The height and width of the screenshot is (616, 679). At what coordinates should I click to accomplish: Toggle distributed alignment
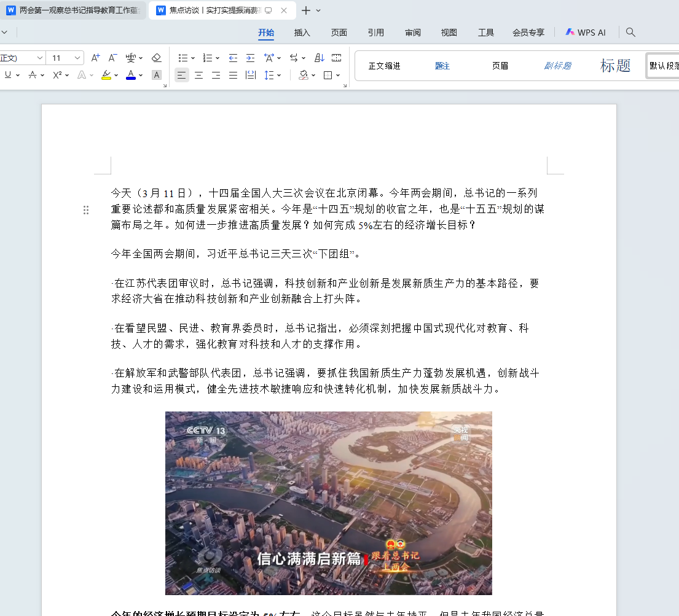(250, 76)
